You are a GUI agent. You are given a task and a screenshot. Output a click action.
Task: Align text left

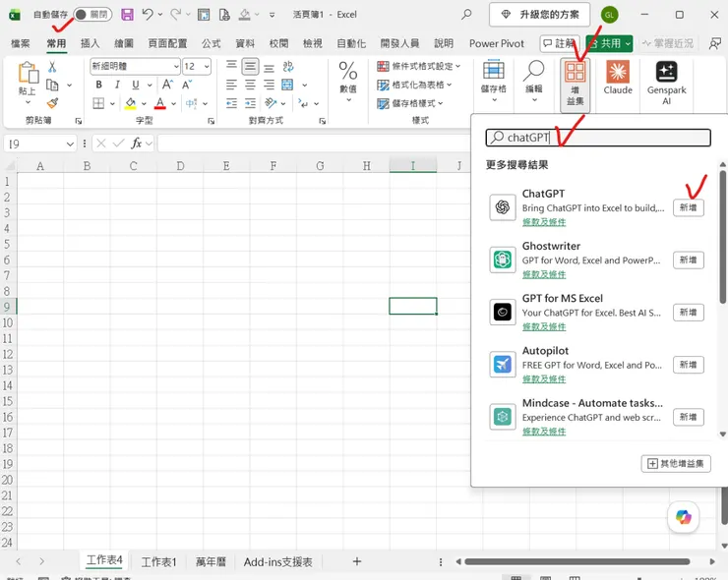click(231, 85)
